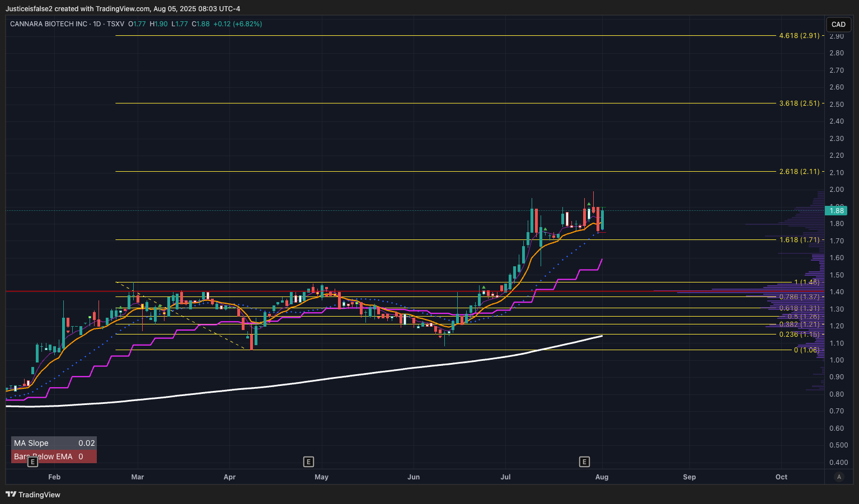
Task: Click the 2.50 price axis label
Action: click(x=837, y=105)
